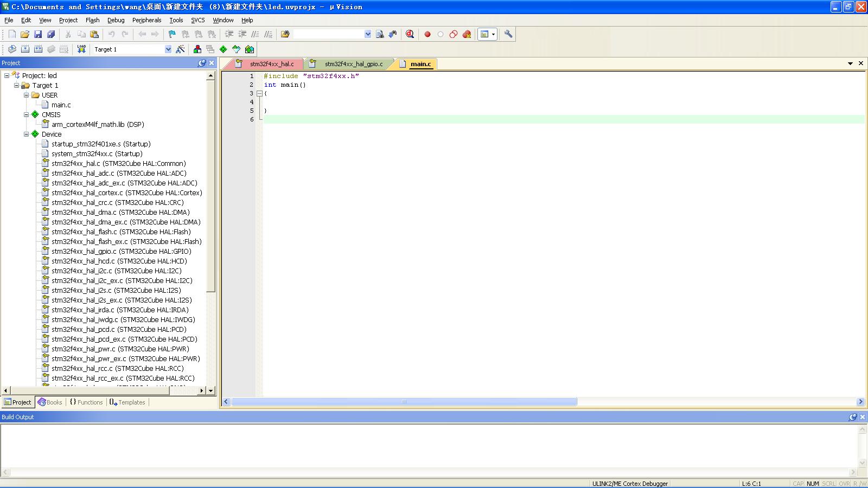868x488 pixels.
Task: Build target files icon
Action: [x=25, y=49]
